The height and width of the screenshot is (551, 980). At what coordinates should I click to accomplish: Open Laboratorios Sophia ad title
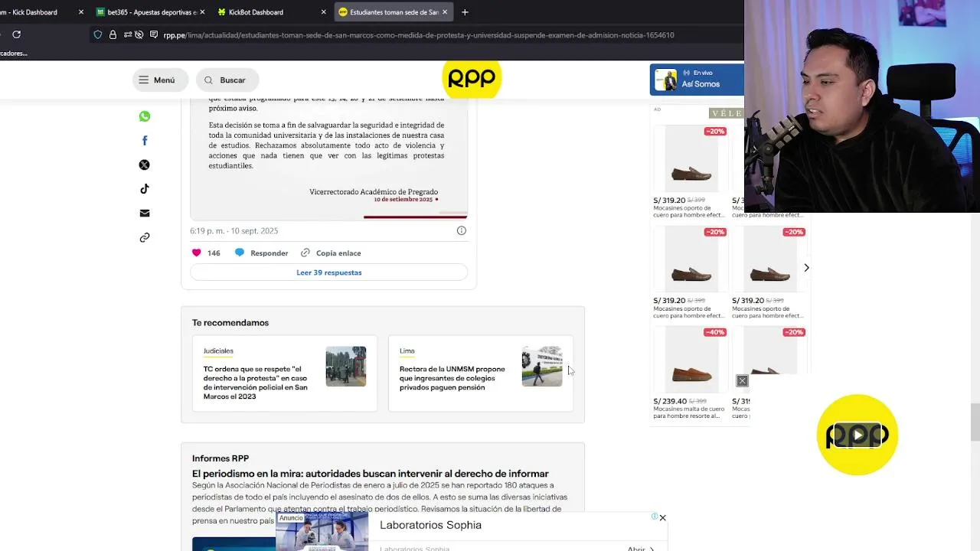[430, 525]
